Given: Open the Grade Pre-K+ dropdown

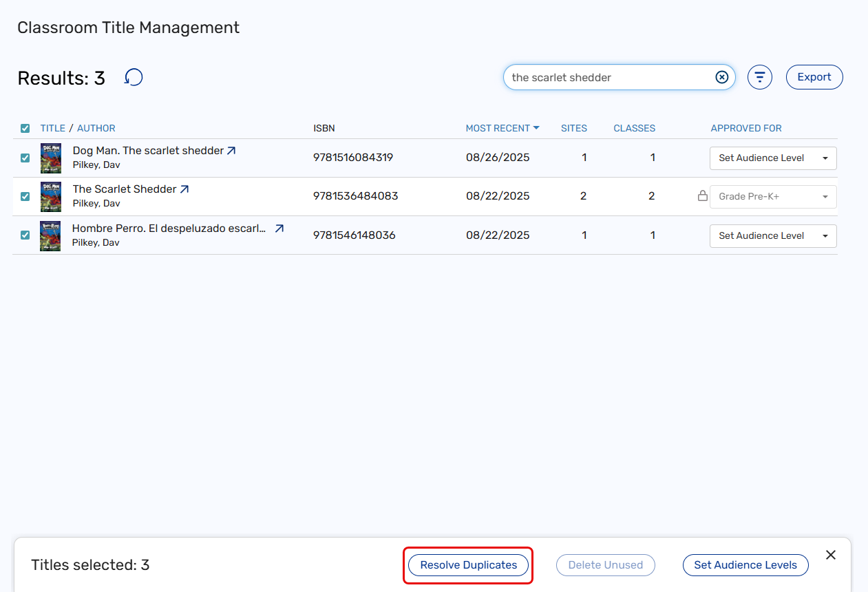Looking at the screenshot, I should pos(773,197).
